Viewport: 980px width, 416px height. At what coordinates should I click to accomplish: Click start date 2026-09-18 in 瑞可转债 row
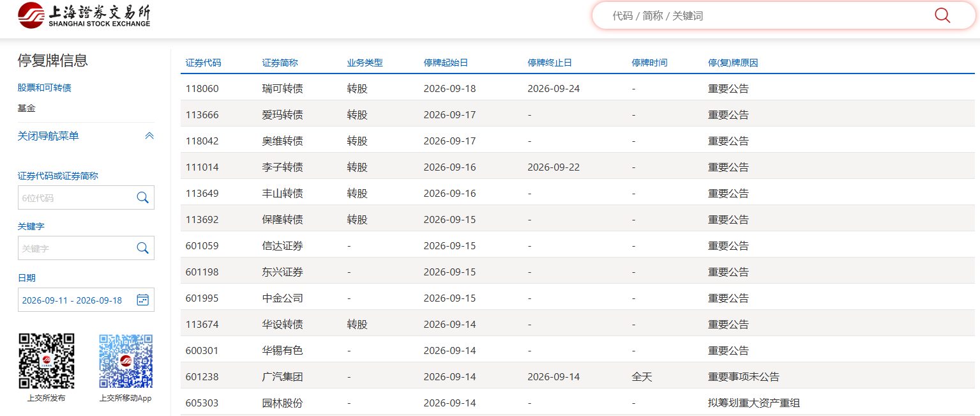point(450,89)
